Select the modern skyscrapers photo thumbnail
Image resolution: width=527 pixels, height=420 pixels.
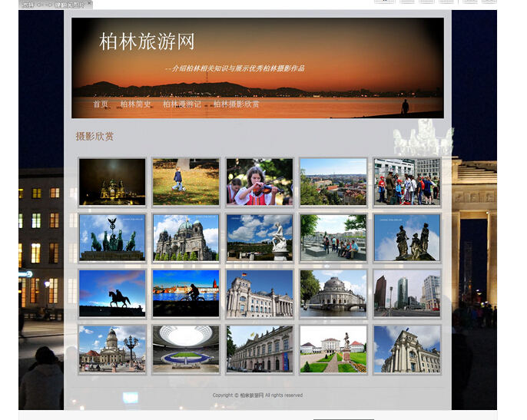(x=407, y=293)
